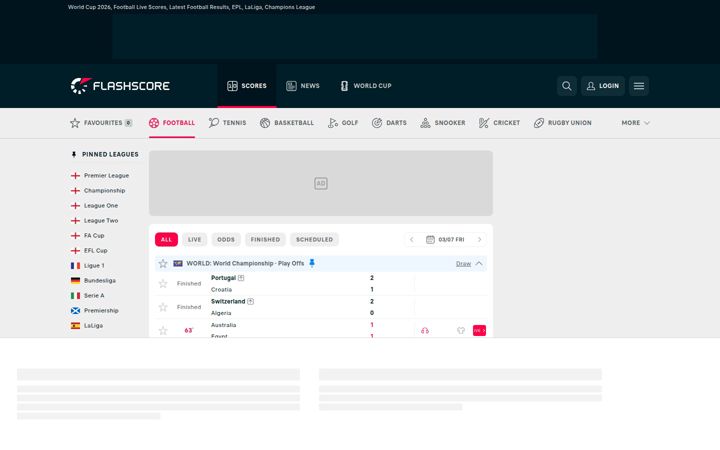Open the Flashscore logo homepage
720x450 pixels.
tap(120, 86)
